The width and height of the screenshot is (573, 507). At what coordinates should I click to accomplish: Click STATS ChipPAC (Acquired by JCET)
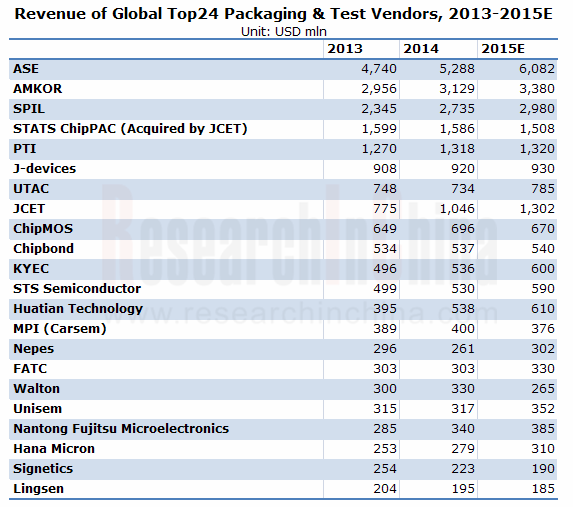click(x=130, y=129)
